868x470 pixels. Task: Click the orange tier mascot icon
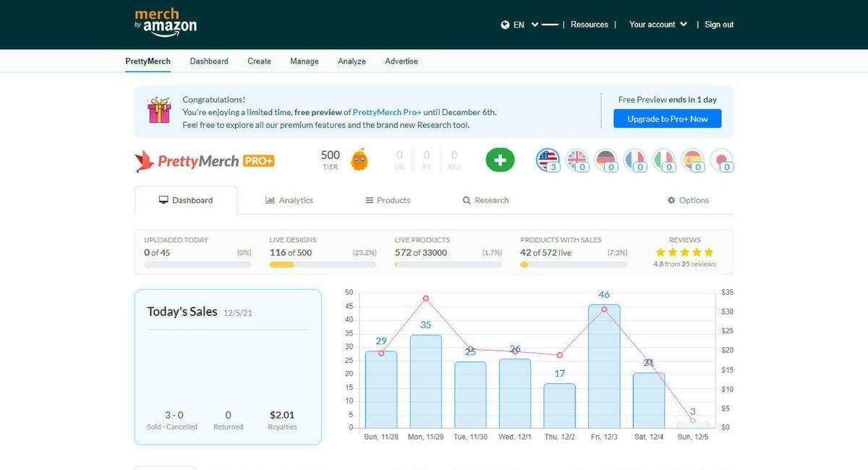359,160
